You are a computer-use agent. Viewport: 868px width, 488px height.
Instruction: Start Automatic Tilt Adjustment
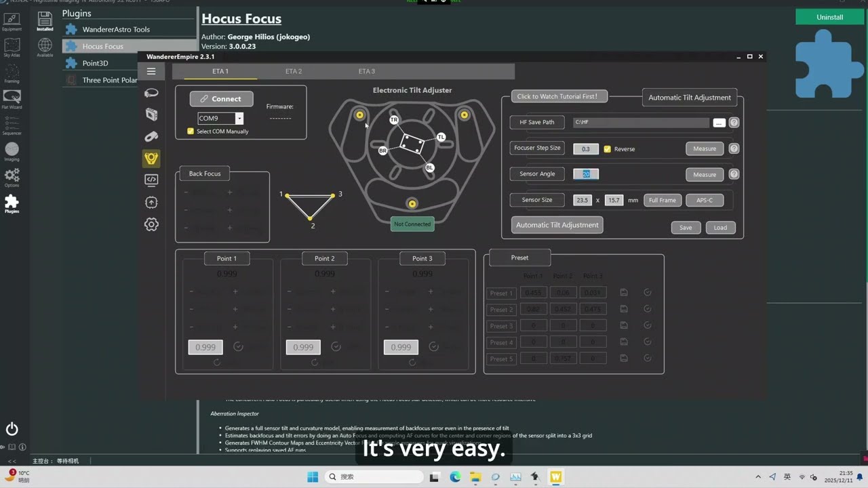[x=557, y=225]
